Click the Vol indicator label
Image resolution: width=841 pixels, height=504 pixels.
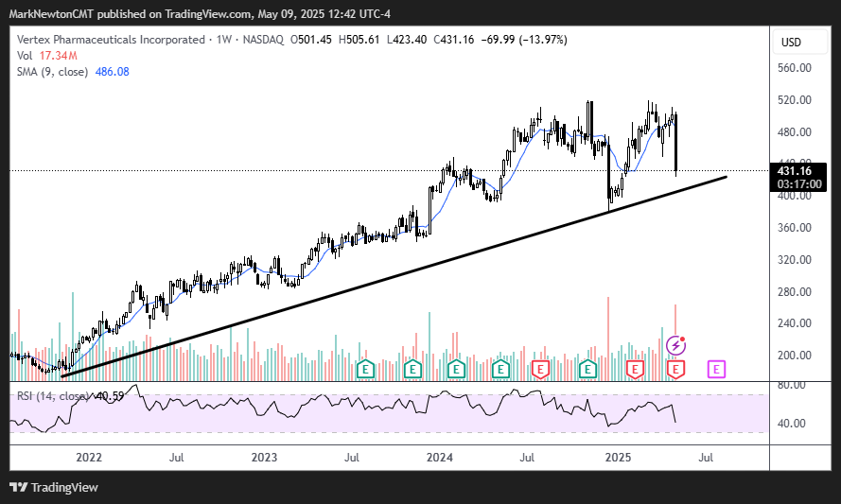tap(25, 56)
